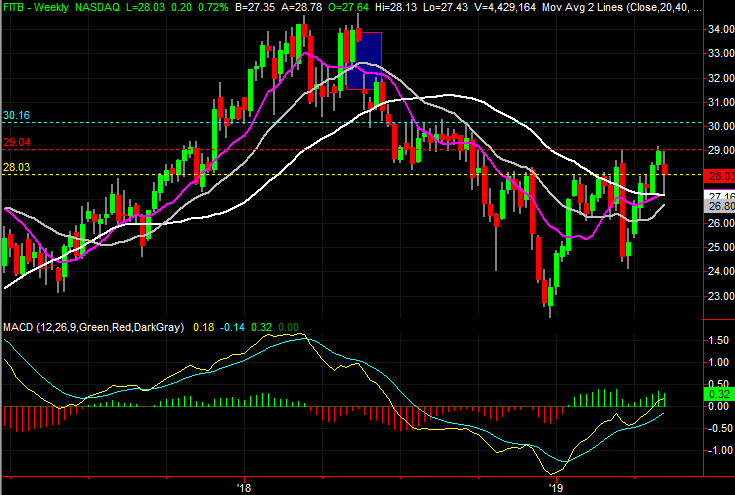Select the blue highlighted rectangle on the chart
735x495 pixels.
(364, 61)
